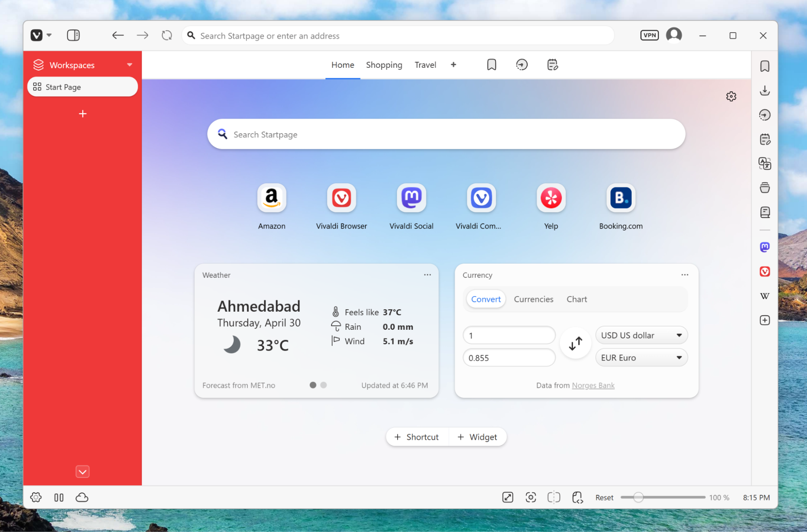Viewport: 807px width, 532px height.
Task: Collapse the tab bar chevron at bottom
Action: pos(82,471)
